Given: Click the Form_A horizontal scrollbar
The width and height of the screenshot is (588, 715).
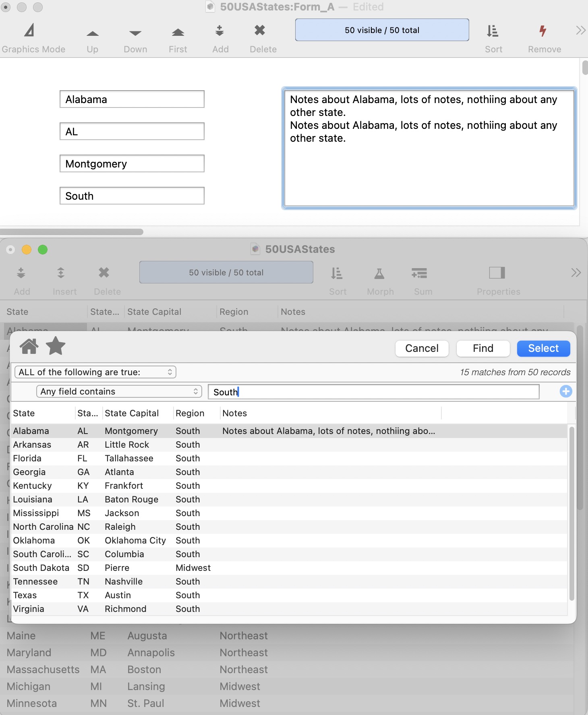Looking at the screenshot, I should [72, 232].
